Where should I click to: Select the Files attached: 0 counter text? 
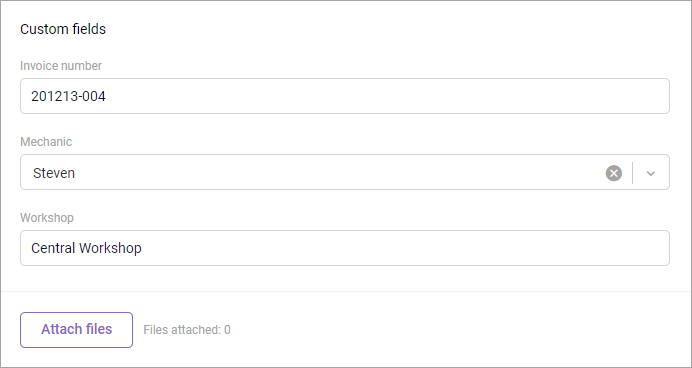click(187, 330)
